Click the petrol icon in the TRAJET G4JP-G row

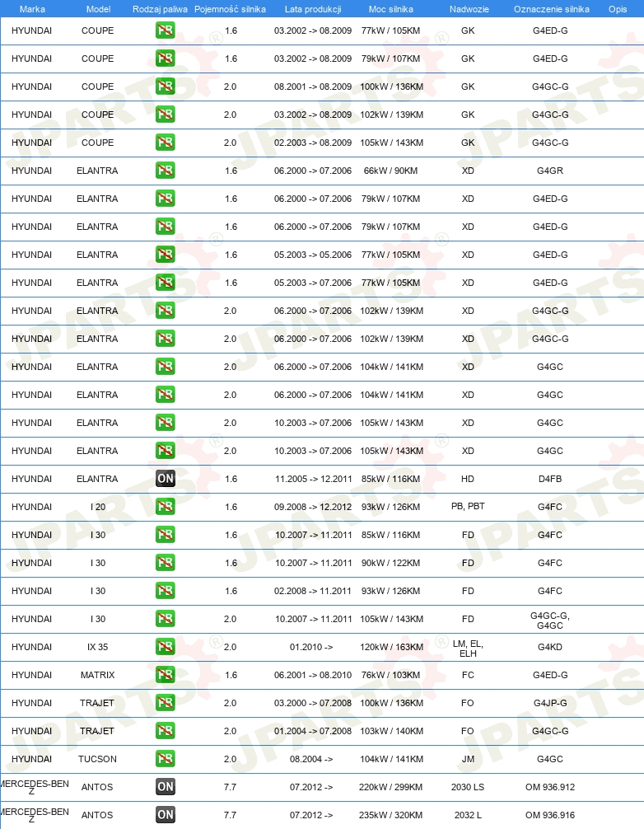coord(166,703)
